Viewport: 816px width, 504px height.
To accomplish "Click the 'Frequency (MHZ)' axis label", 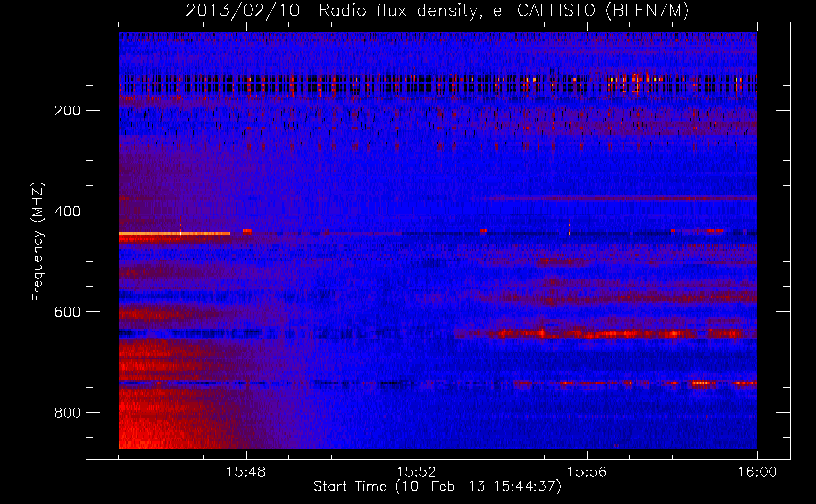I will pyautogui.click(x=38, y=241).
